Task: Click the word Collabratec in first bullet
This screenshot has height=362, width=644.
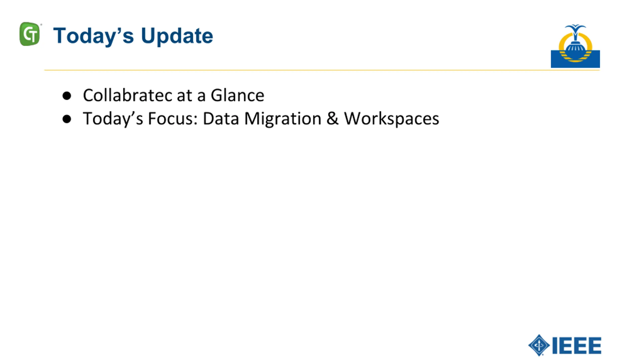Action: tap(127, 95)
